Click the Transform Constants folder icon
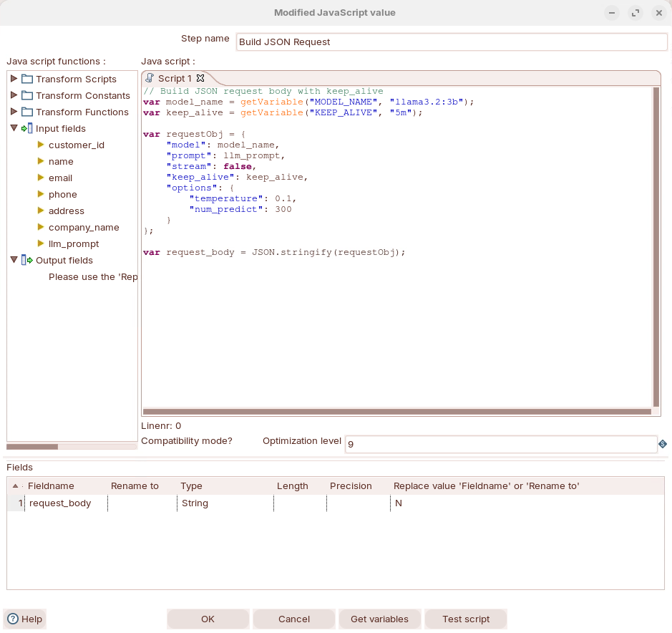Viewport: 672px width, 633px height. [27, 95]
